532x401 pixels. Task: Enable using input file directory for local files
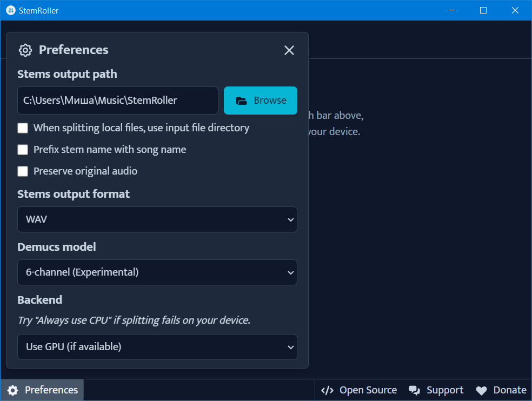23,128
